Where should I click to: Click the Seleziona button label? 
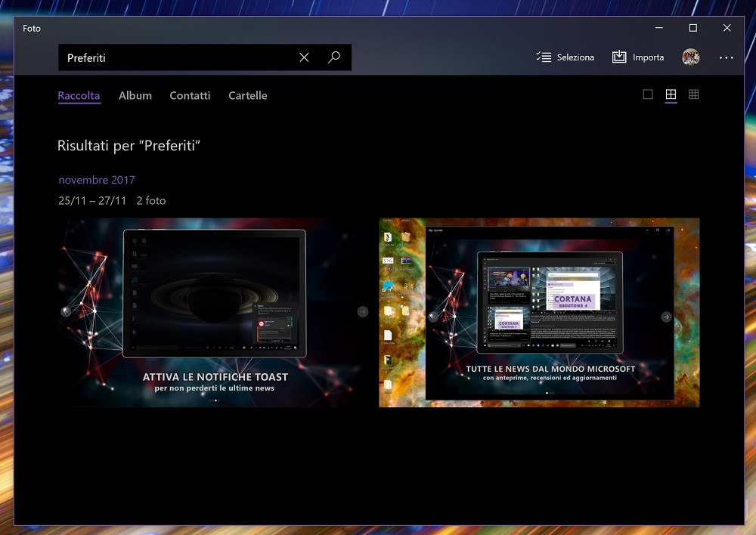coord(575,57)
